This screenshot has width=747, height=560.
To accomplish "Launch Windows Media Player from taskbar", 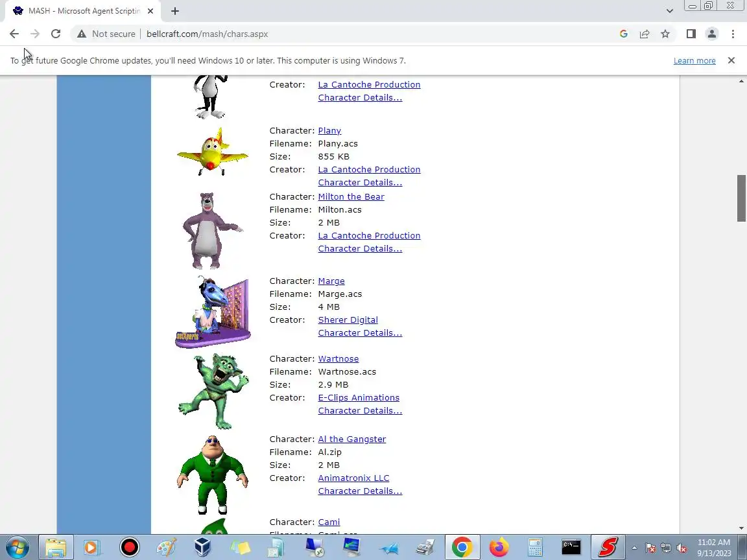I will click(91, 547).
